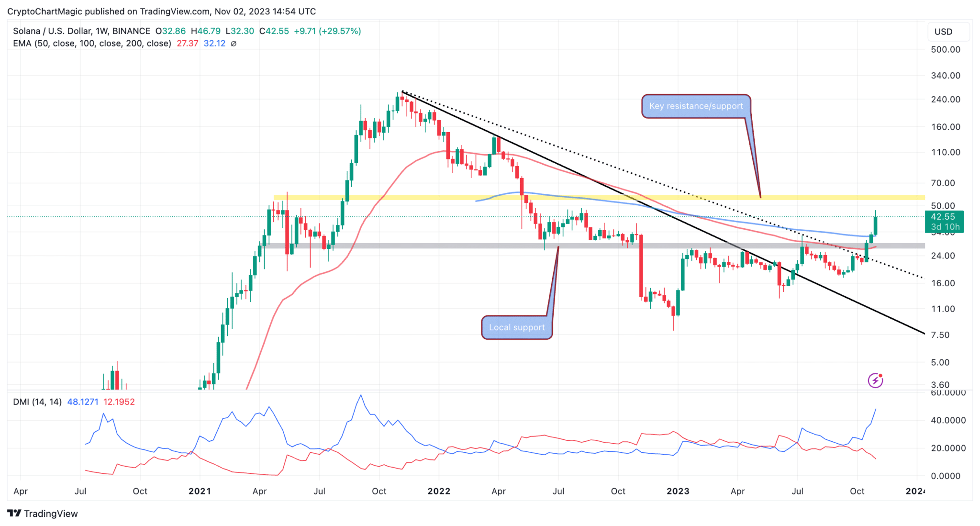980x526 pixels.
Task: Click the 2023 time axis label
Action: (678, 491)
